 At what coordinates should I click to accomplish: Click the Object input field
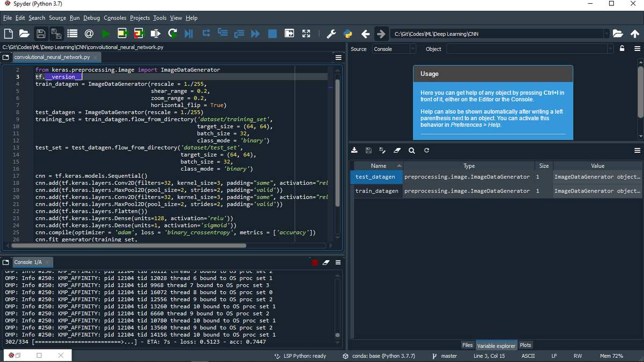pyautogui.click(x=527, y=49)
